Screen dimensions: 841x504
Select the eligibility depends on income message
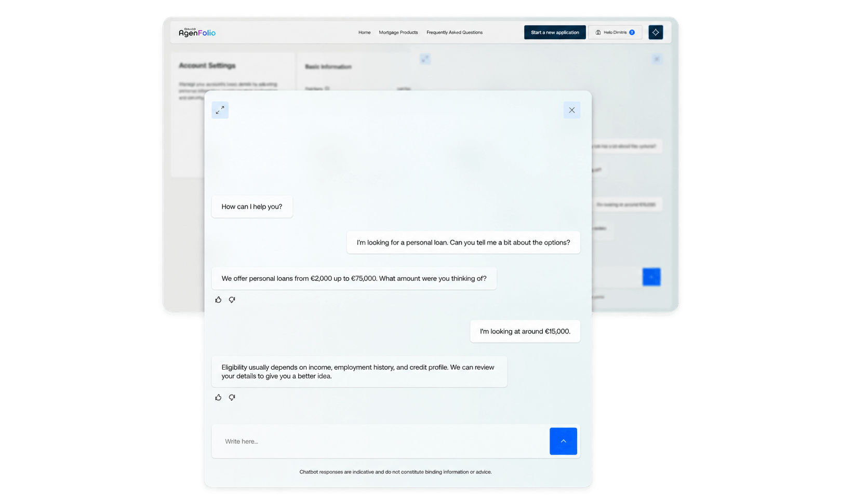[x=359, y=372]
